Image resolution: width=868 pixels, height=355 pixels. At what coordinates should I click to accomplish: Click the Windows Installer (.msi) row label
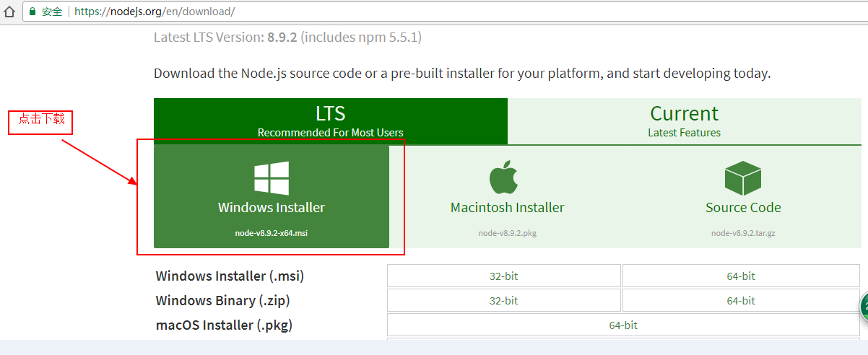[230, 276]
